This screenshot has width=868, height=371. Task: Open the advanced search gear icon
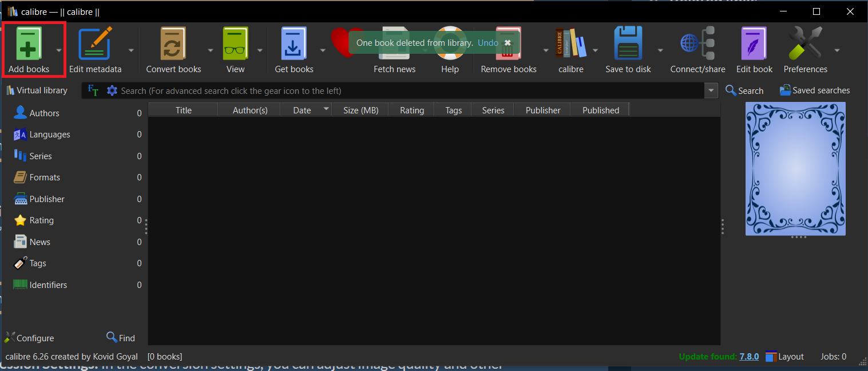(x=112, y=90)
